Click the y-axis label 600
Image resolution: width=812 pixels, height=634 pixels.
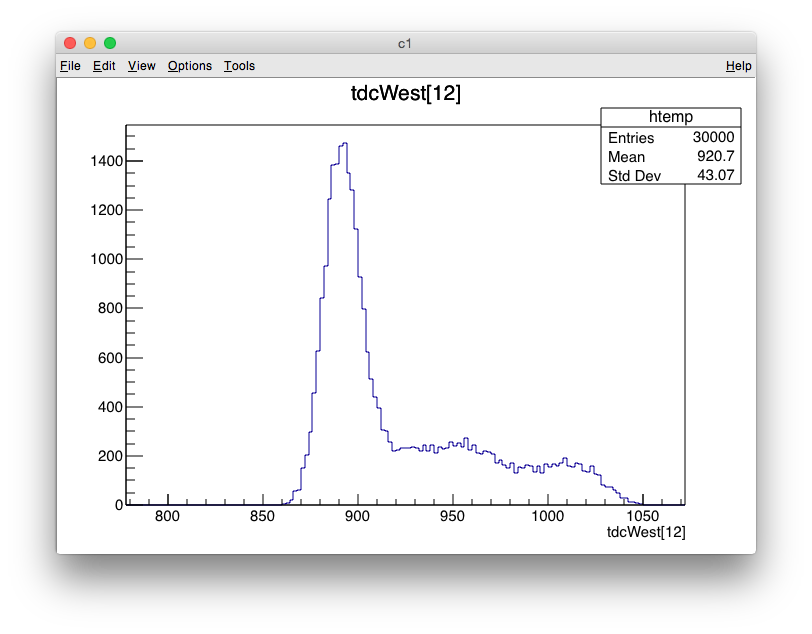[x=110, y=357]
